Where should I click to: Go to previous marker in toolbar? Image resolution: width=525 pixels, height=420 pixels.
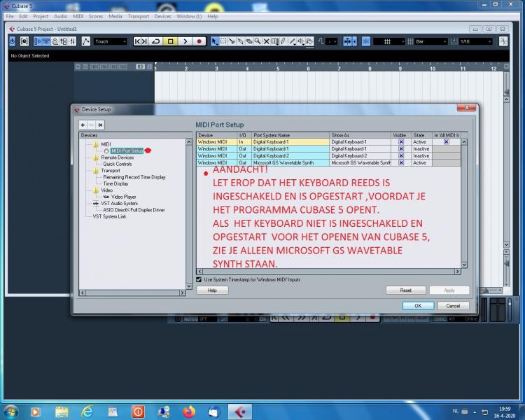(x=137, y=41)
